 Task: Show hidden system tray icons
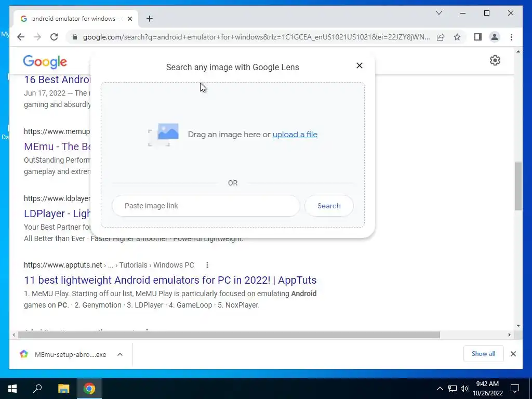pyautogui.click(x=440, y=389)
